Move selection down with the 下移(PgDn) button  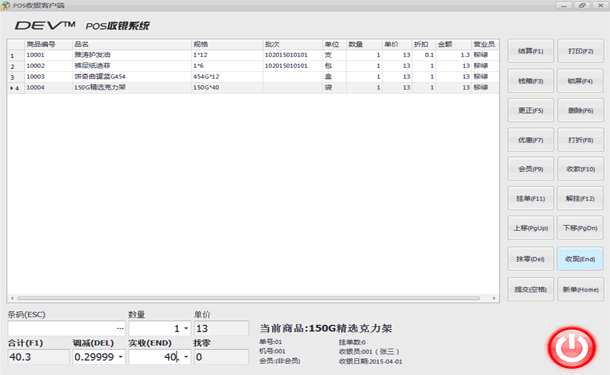[580, 228]
